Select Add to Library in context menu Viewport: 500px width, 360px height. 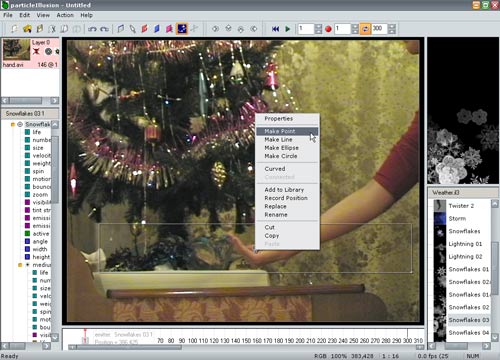(x=284, y=190)
